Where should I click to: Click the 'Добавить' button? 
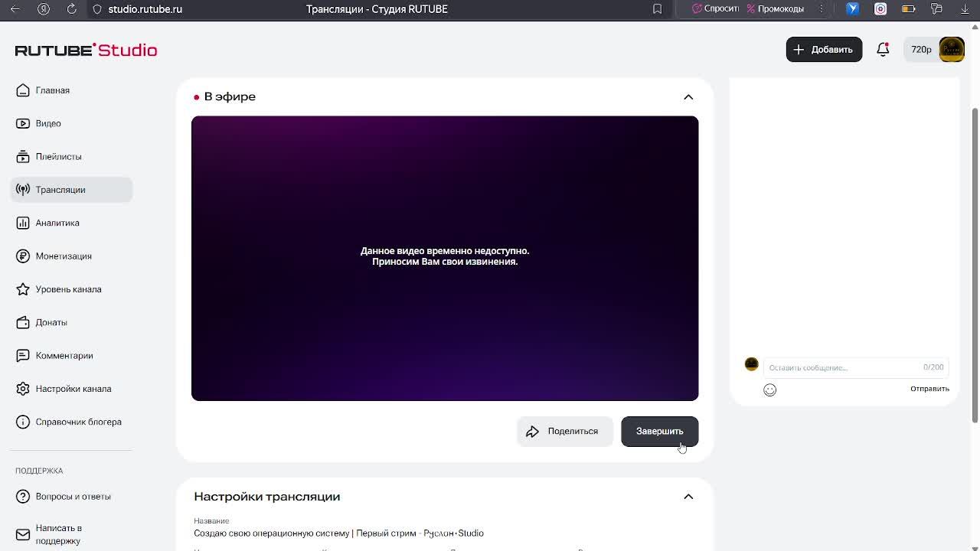coord(824,50)
